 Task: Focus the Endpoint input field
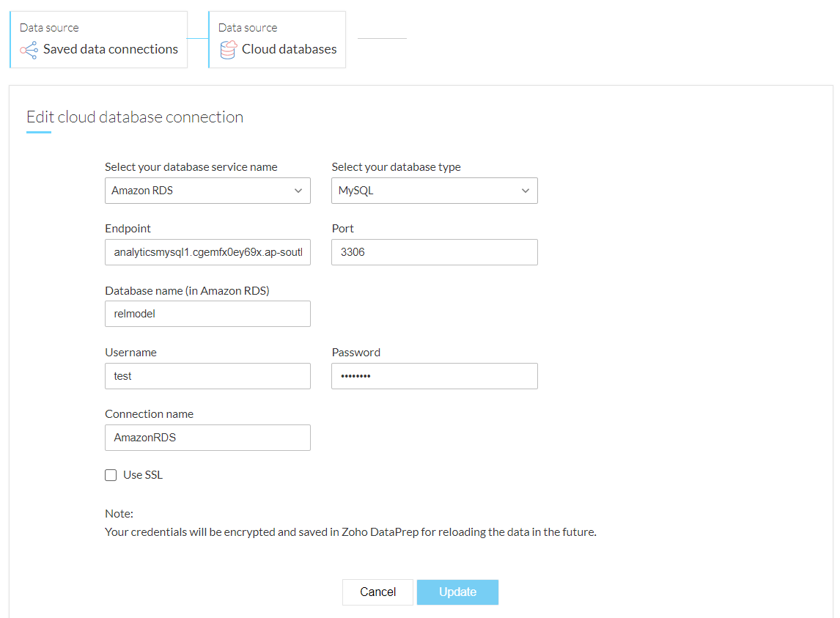click(x=207, y=252)
